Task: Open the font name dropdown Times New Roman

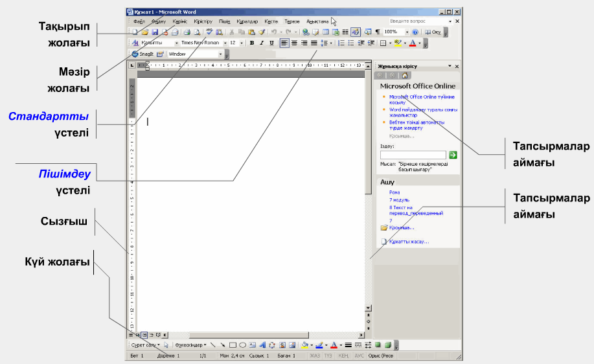Action: point(225,43)
